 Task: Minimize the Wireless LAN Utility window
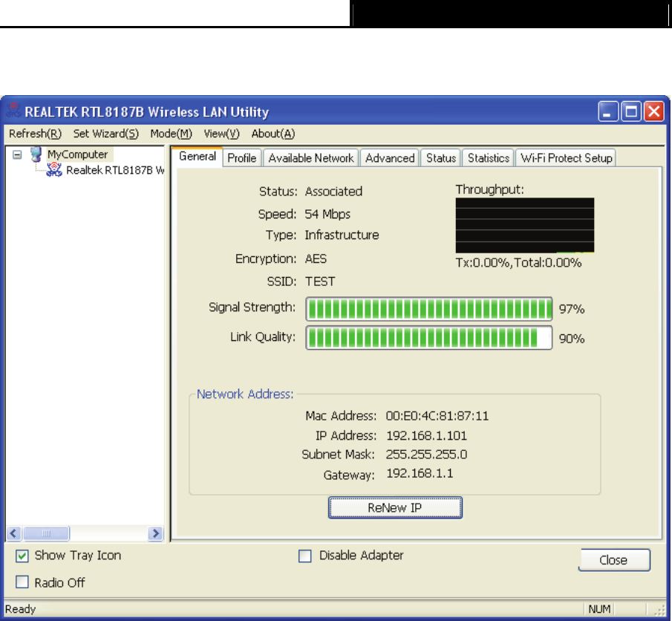(608, 111)
